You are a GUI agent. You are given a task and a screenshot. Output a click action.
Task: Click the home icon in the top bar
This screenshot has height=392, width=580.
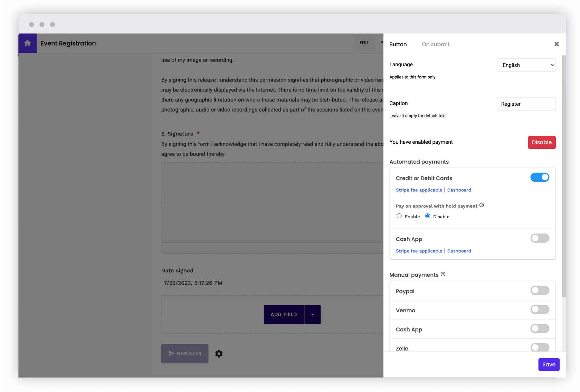(x=28, y=43)
